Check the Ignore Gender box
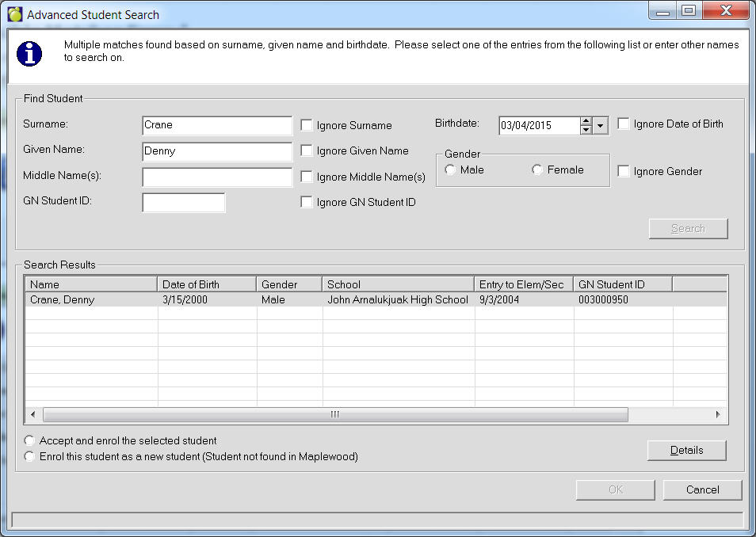This screenshot has width=756, height=537. click(624, 171)
